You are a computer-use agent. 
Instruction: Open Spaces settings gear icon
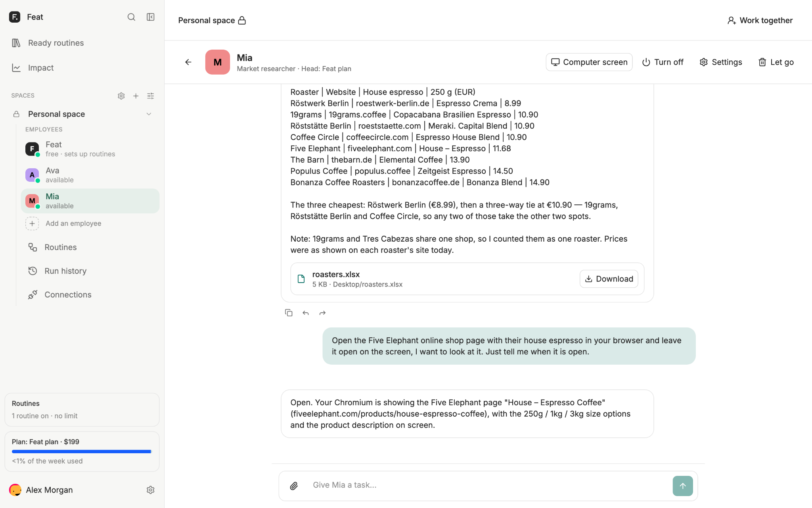[x=121, y=96]
